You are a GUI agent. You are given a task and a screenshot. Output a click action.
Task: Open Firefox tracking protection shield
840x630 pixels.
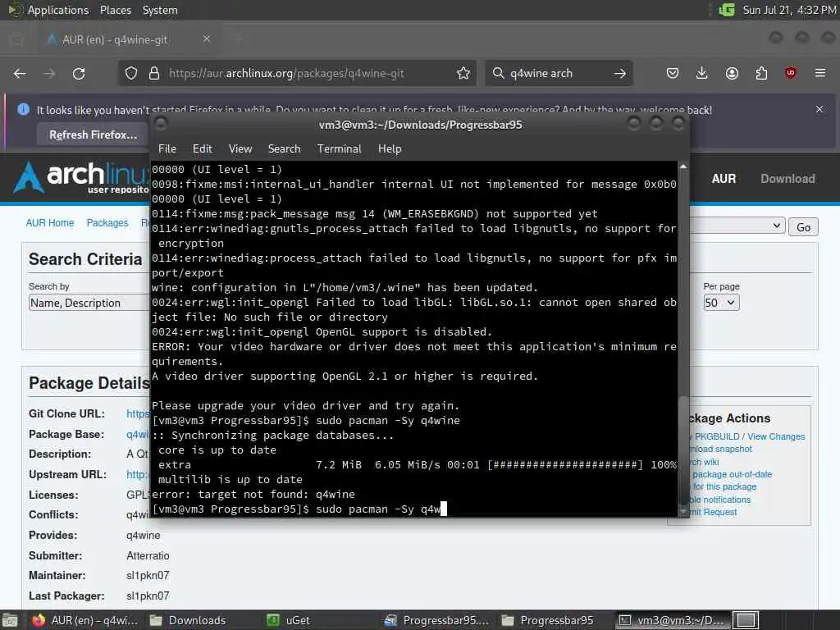(131, 73)
